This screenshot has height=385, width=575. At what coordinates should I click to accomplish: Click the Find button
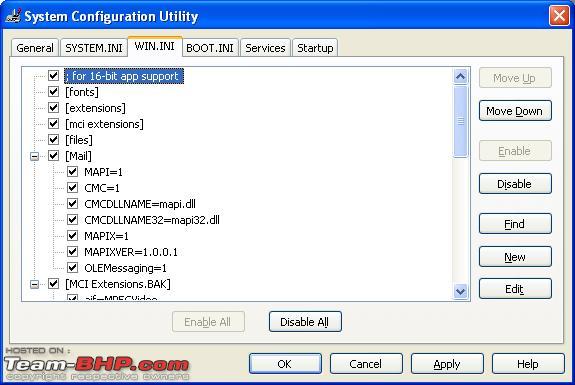point(515,224)
